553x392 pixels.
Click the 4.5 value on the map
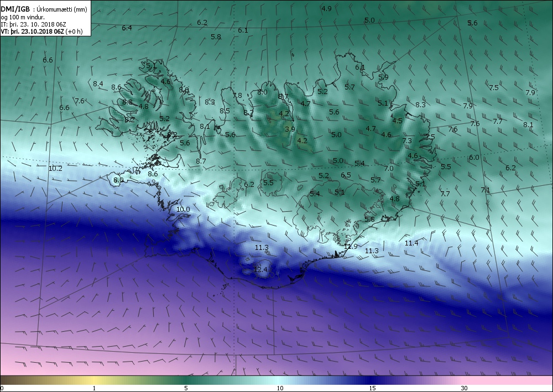click(397, 121)
